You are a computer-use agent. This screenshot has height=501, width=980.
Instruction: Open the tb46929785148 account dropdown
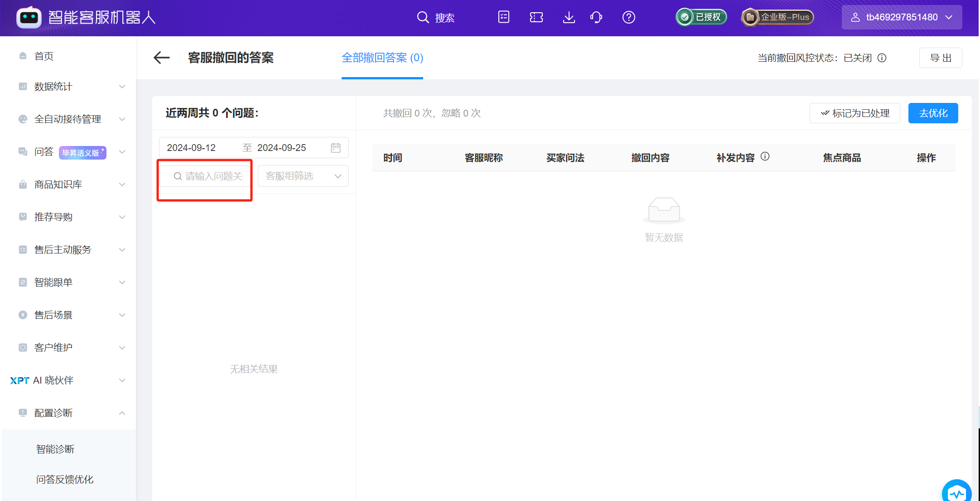point(901,17)
